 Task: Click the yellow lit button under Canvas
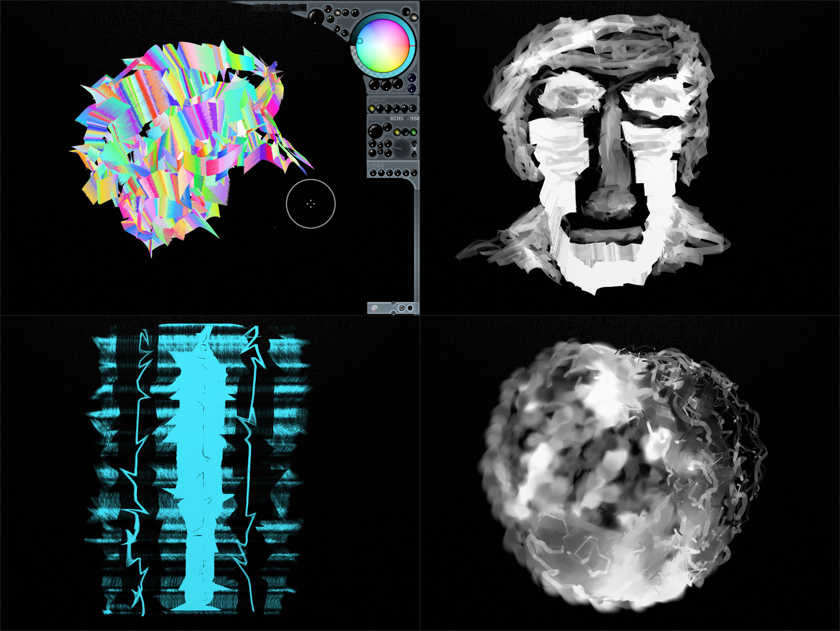coord(372,108)
